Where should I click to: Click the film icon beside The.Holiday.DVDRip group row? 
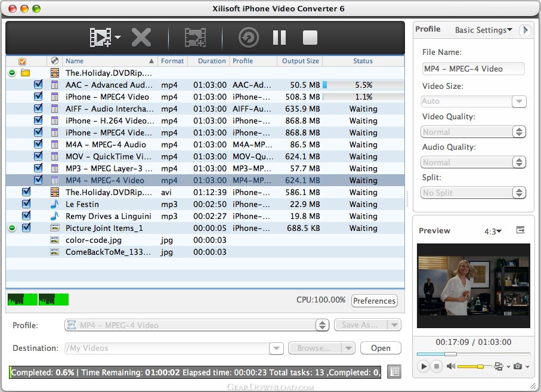[x=54, y=73]
